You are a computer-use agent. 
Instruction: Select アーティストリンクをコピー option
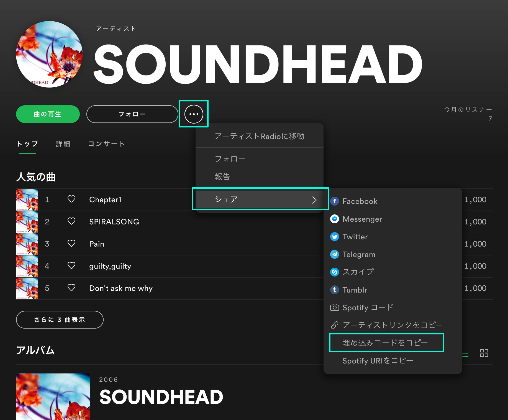[x=392, y=325]
